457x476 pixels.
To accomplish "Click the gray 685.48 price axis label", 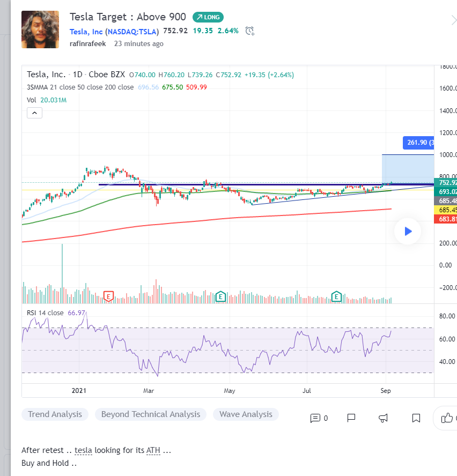I will pos(445,200).
